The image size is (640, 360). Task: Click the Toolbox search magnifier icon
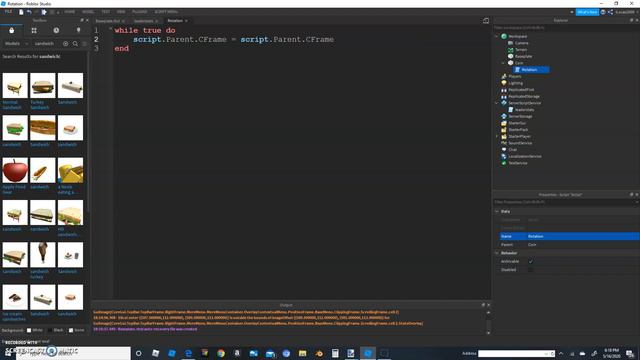(x=75, y=43)
